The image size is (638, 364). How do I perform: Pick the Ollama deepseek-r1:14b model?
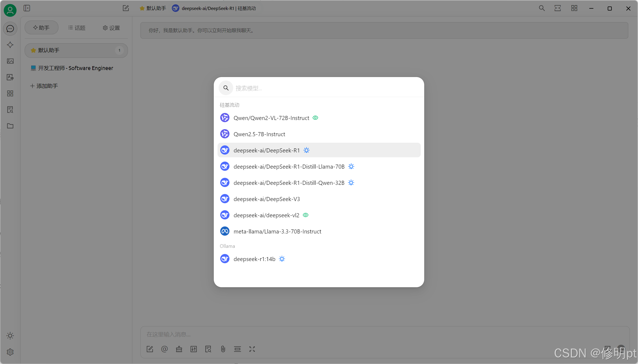[254, 259]
